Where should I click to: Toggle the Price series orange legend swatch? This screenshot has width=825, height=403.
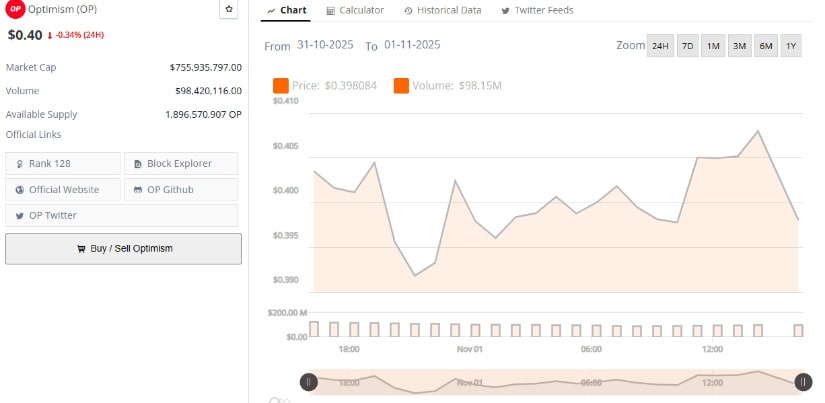click(x=280, y=85)
